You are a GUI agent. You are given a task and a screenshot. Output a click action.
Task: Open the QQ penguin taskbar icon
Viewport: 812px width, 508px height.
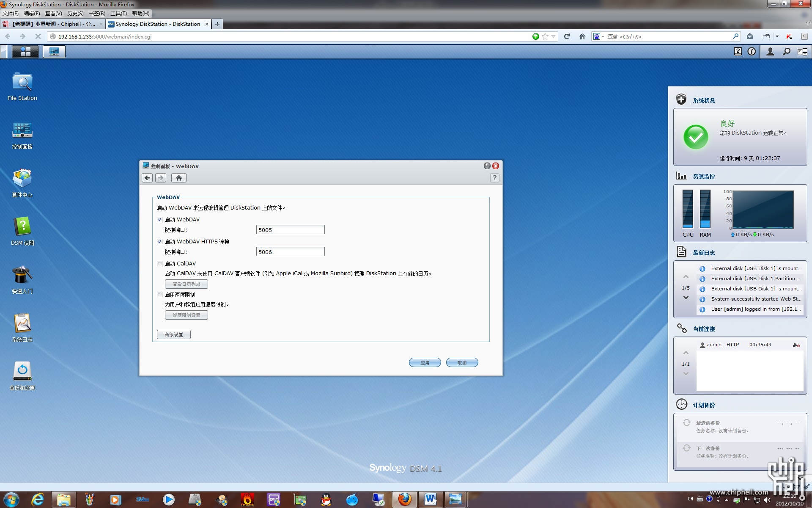326,500
